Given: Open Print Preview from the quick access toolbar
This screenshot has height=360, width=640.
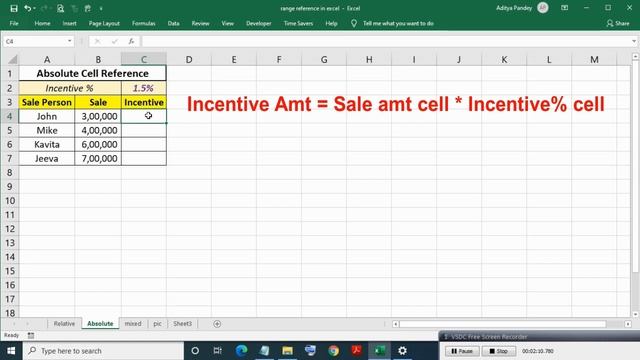Looking at the screenshot, I should pyautogui.click(x=60, y=8).
